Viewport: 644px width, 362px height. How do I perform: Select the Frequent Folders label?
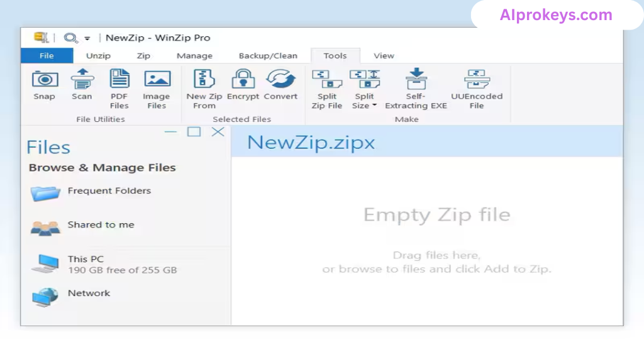point(109,190)
